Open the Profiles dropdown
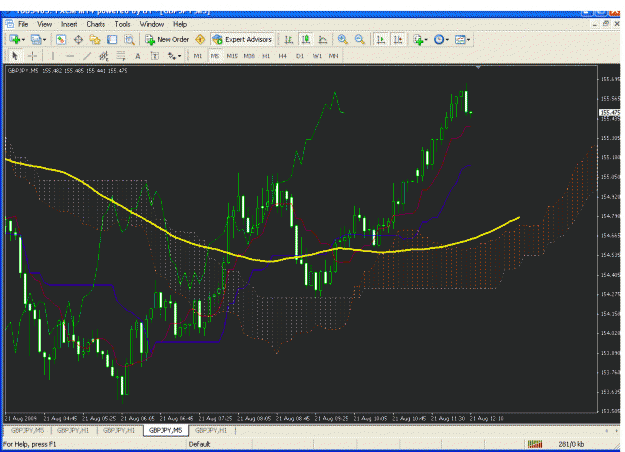 (38, 39)
